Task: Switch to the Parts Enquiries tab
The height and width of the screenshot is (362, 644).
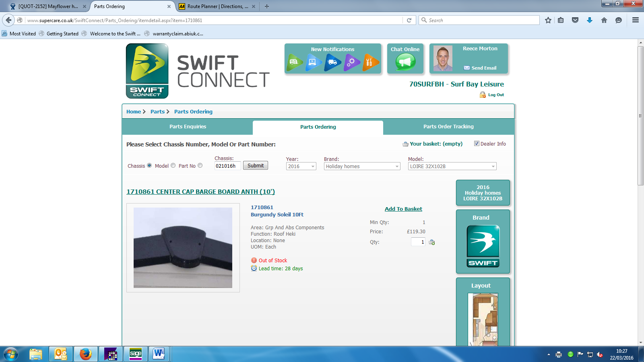Action: 188,127
